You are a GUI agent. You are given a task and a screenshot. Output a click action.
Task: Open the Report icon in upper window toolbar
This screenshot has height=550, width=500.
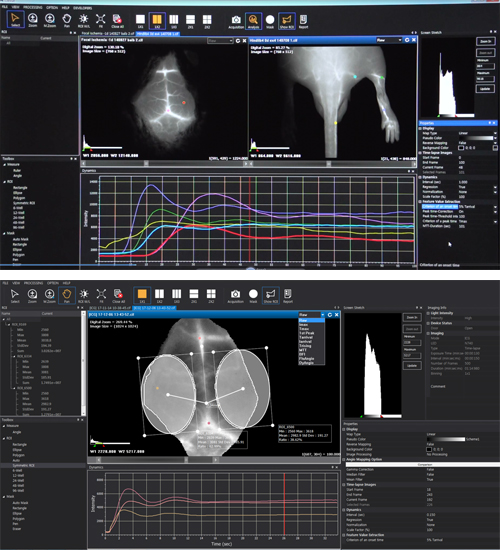pyautogui.click(x=303, y=20)
